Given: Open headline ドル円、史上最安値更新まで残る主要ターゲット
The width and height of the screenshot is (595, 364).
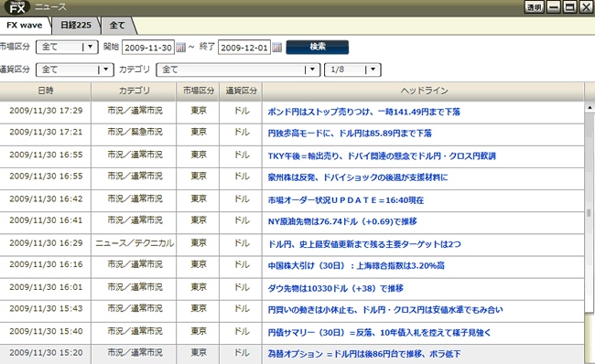Looking at the screenshot, I should [x=364, y=244].
